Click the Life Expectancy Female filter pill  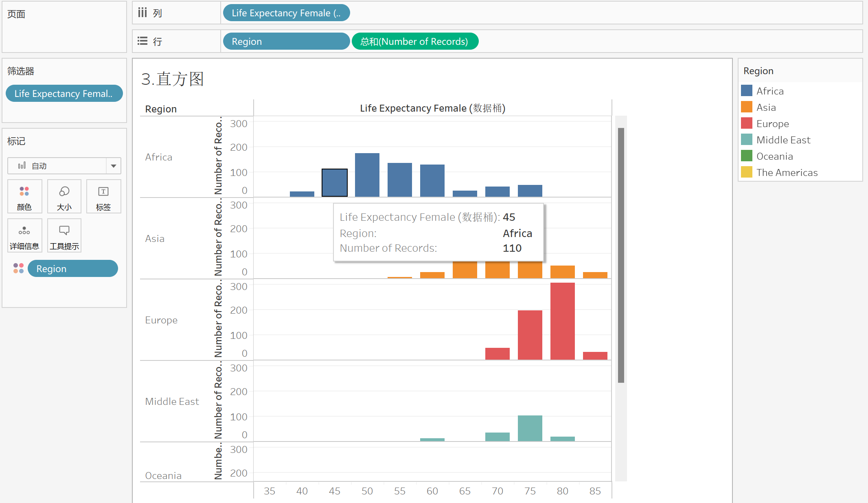(64, 93)
